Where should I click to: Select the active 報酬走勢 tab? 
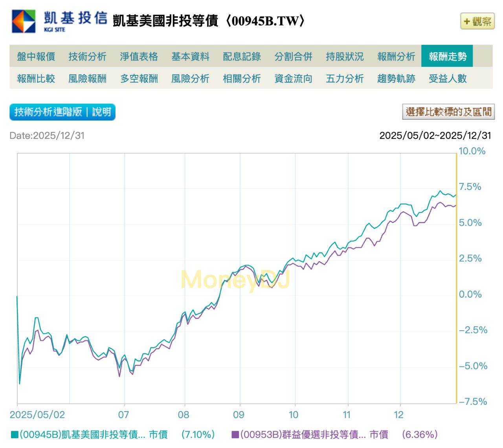447,57
